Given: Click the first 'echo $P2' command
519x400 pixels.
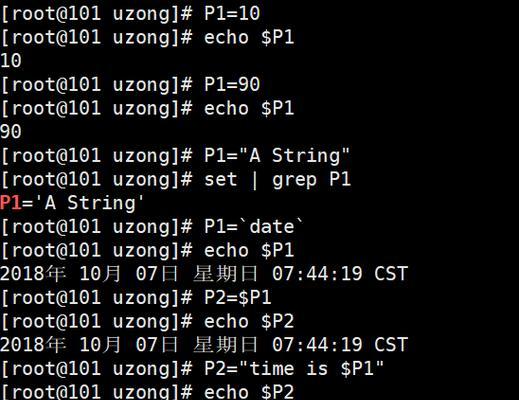Looking at the screenshot, I should [x=249, y=322].
